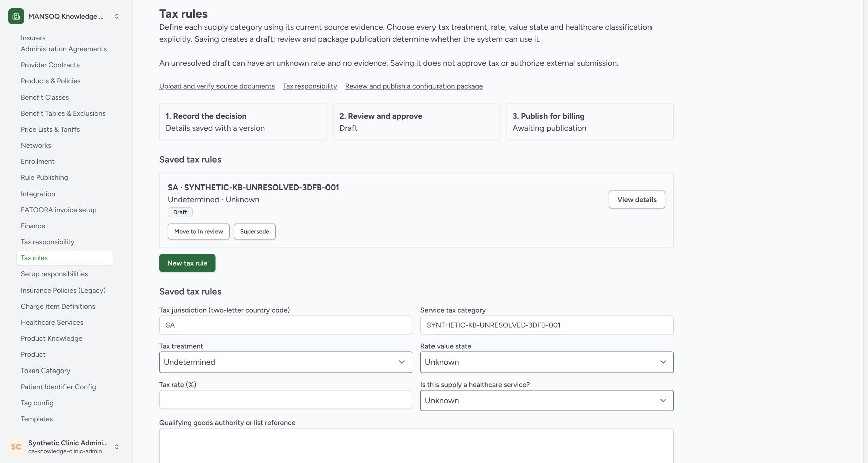868x463 pixels.
Task: Follow the Tax responsibility link under the description
Action: (310, 86)
